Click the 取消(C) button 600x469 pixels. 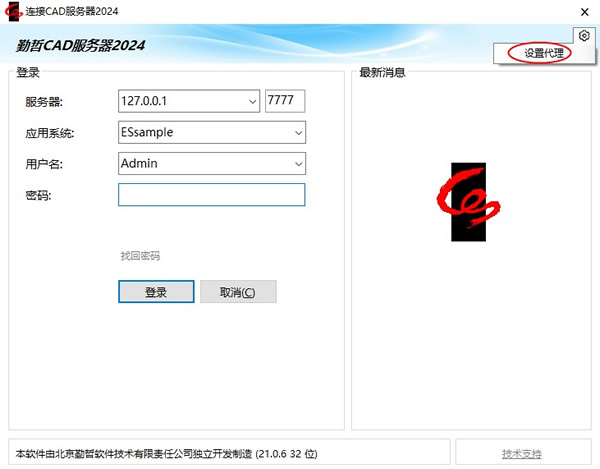pyautogui.click(x=238, y=292)
